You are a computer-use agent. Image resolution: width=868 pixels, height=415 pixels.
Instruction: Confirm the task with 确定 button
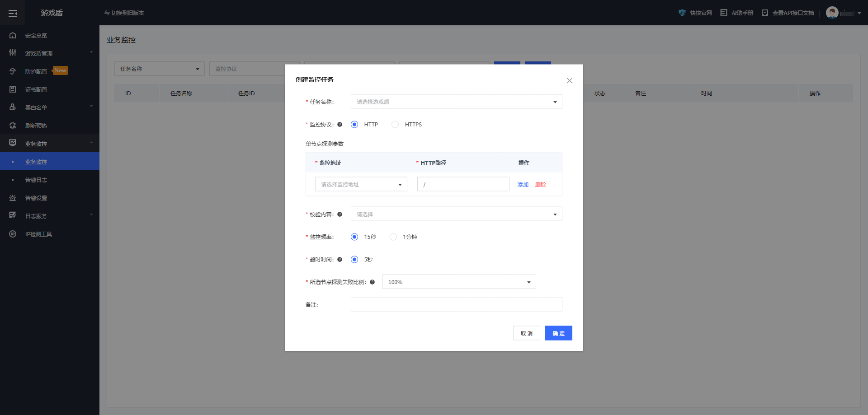pyautogui.click(x=558, y=333)
